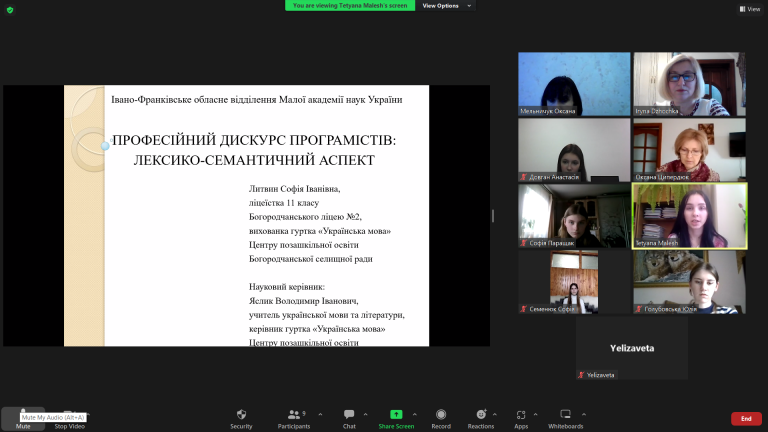Click the green encryption shield icon
The width and height of the screenshot is (768, 432).
[10, 10]
